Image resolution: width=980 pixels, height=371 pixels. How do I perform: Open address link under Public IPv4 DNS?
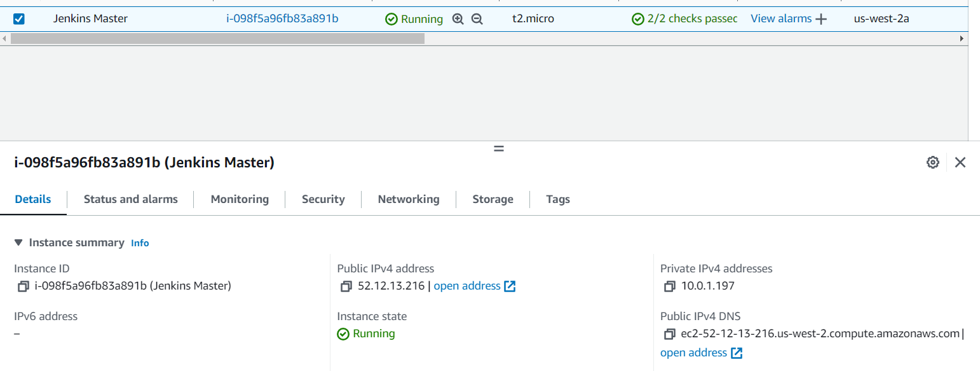tap(701, 353)
